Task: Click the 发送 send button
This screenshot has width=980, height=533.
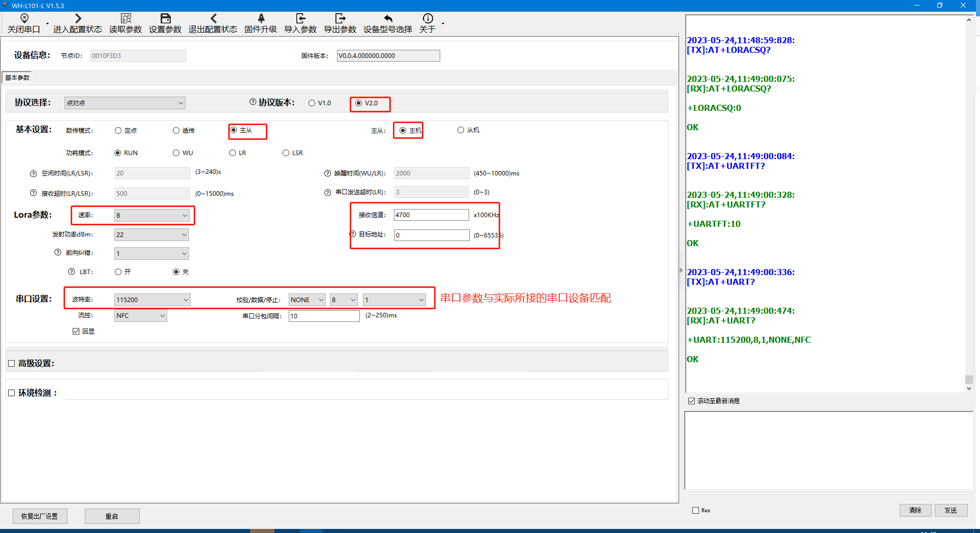Action: click(x=951, y=510)
